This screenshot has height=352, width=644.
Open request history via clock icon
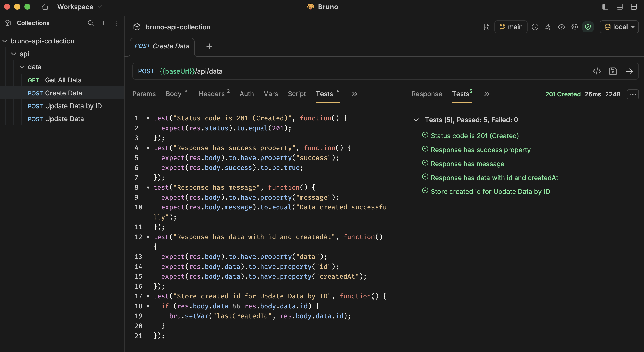point(535,27)
